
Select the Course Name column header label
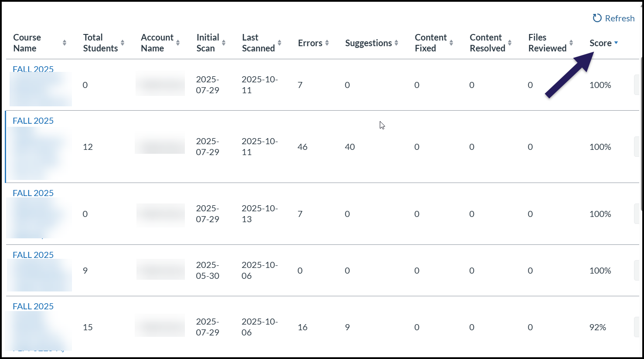click(x=27, y=43)
